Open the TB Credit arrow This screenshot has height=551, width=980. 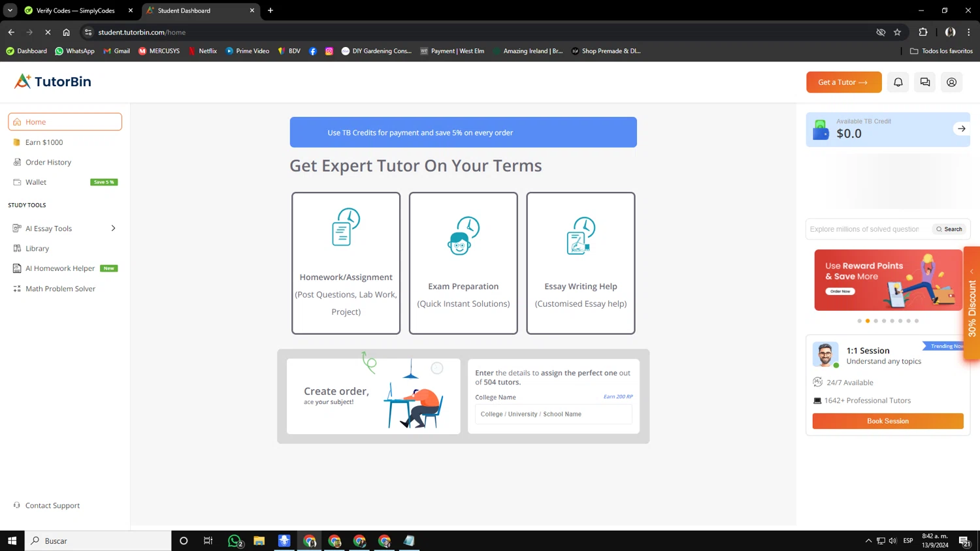pos(961,129)
